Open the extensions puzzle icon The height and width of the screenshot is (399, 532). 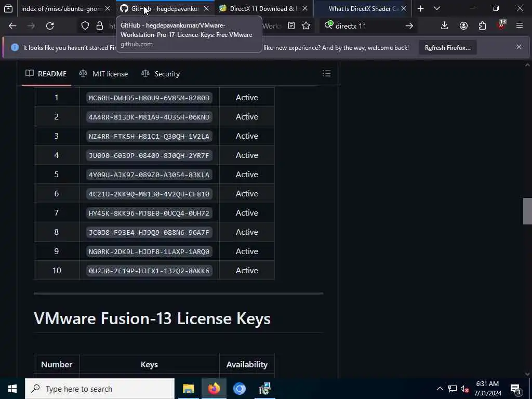(482, 26)
